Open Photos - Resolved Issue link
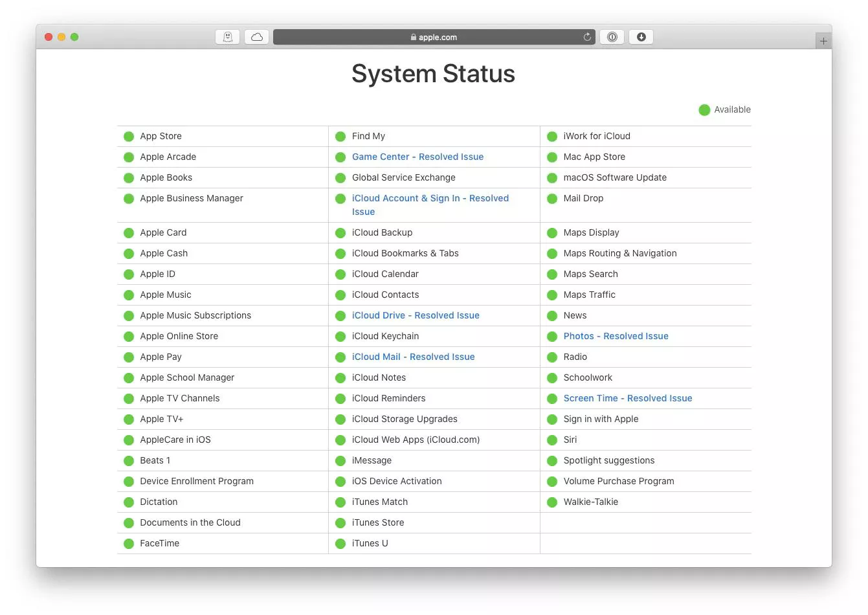 [x=616, y=336]
